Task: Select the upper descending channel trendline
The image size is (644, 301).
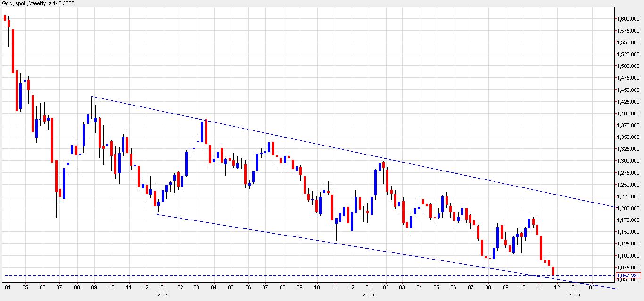Action: tap(330, 147)
